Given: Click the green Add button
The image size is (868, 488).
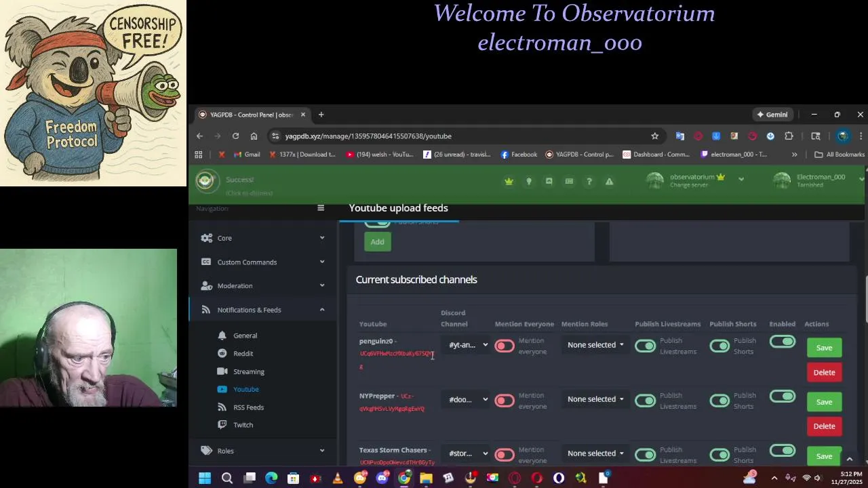Looking at the screenshot, I should [377, 242].
